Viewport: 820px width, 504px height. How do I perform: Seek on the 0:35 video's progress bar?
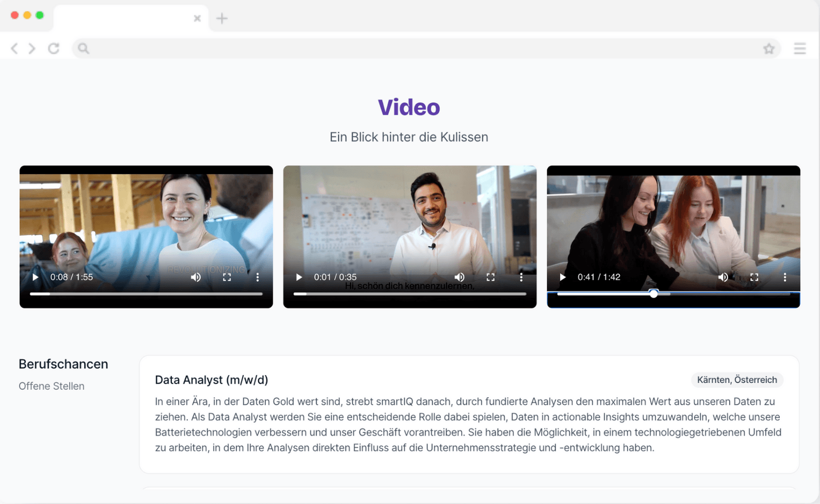coord(410,294)
